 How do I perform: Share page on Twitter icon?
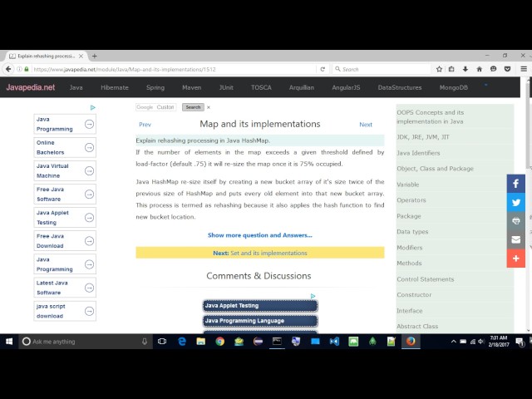pos(515,203)
